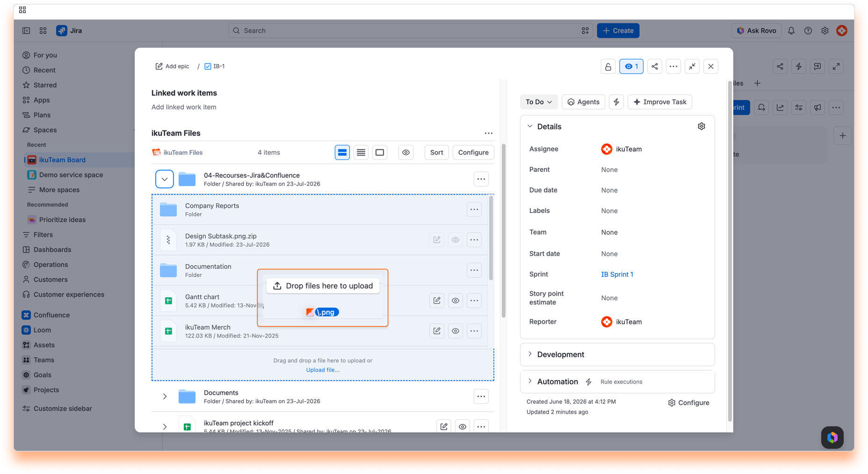Image resolution: width=868 pixels, height=474 pixels.
Task: Edit the ikuTeam Merch file
Action: click(436, 331)
